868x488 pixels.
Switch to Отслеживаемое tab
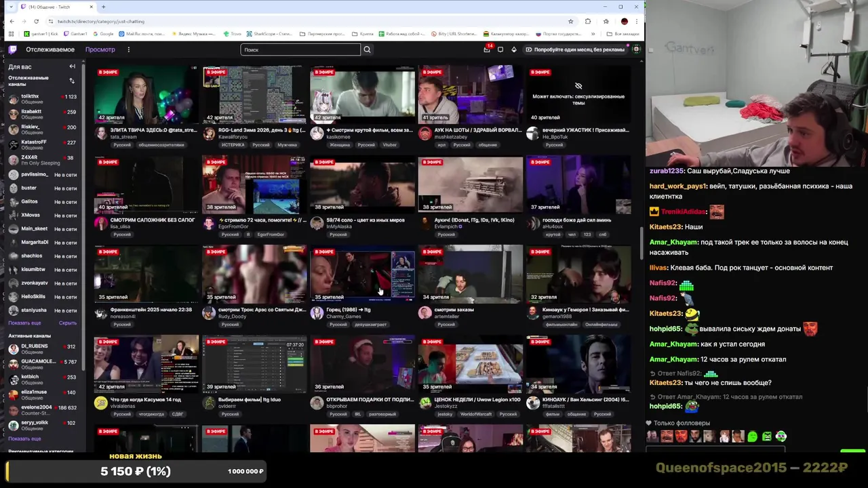[x=50, y=49]
